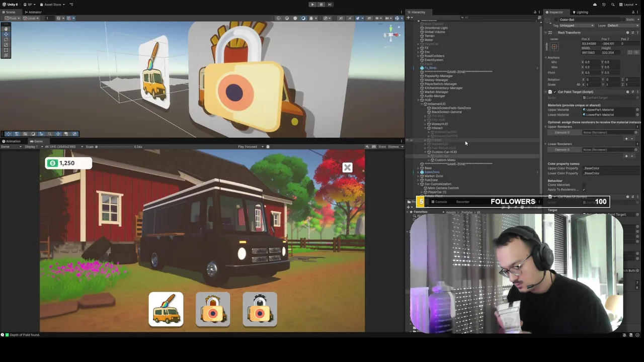Open the Asset Store dropdown

(x=53, y=5)
